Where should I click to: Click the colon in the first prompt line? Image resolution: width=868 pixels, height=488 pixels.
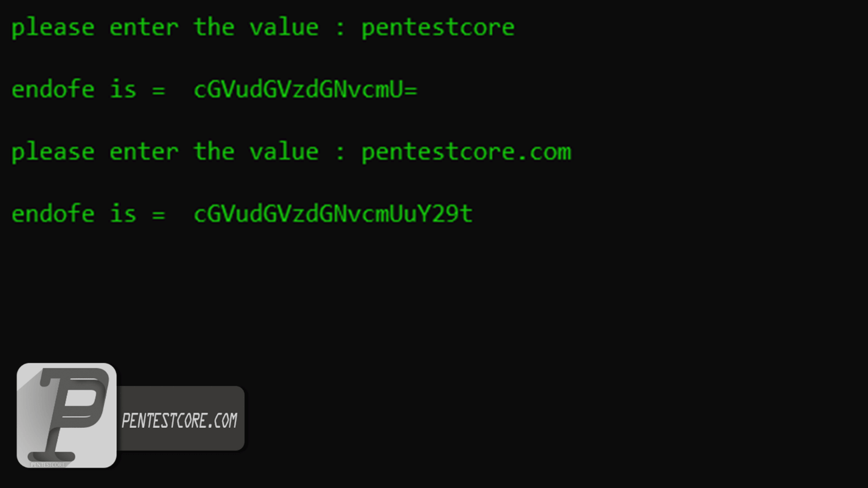point(341,29)
